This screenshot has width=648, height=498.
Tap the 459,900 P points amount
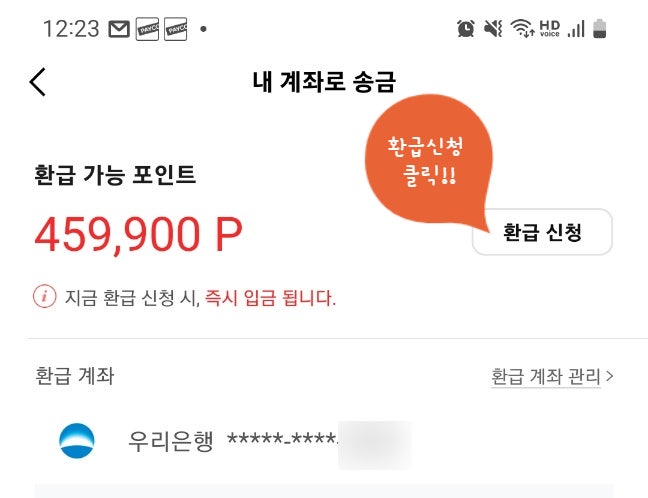[138, 236]
